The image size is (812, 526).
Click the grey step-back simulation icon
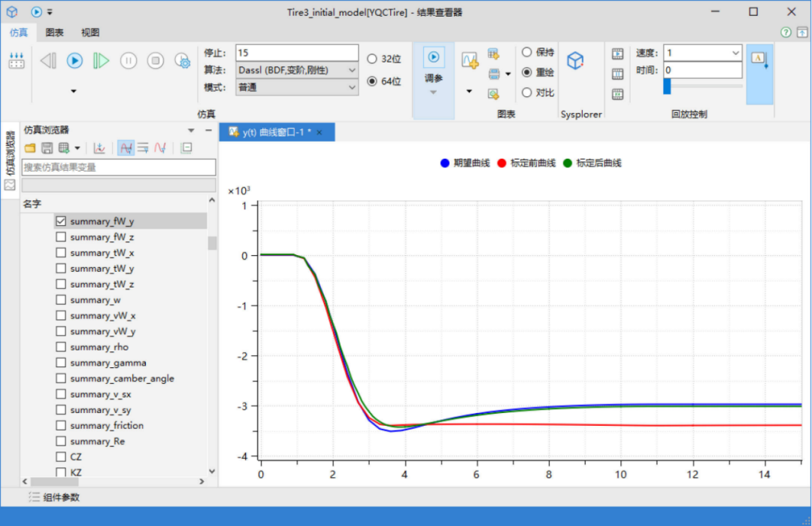[x=48, y=61]
